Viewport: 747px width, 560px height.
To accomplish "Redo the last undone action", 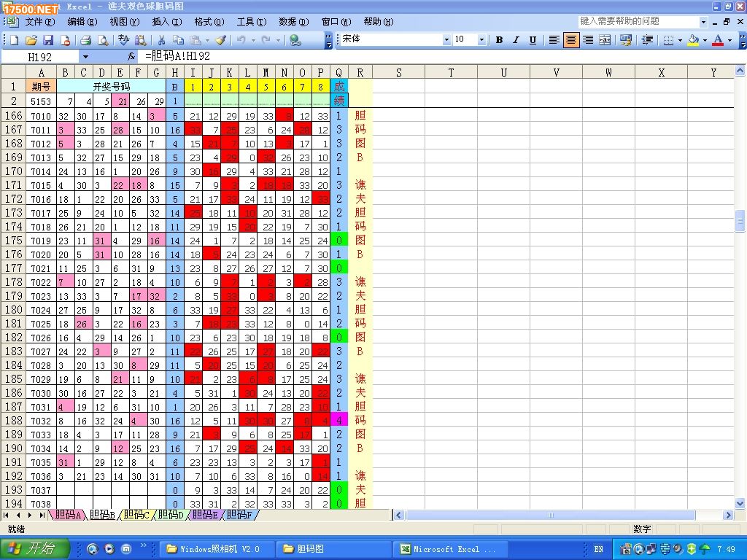I will coord(266,40).
